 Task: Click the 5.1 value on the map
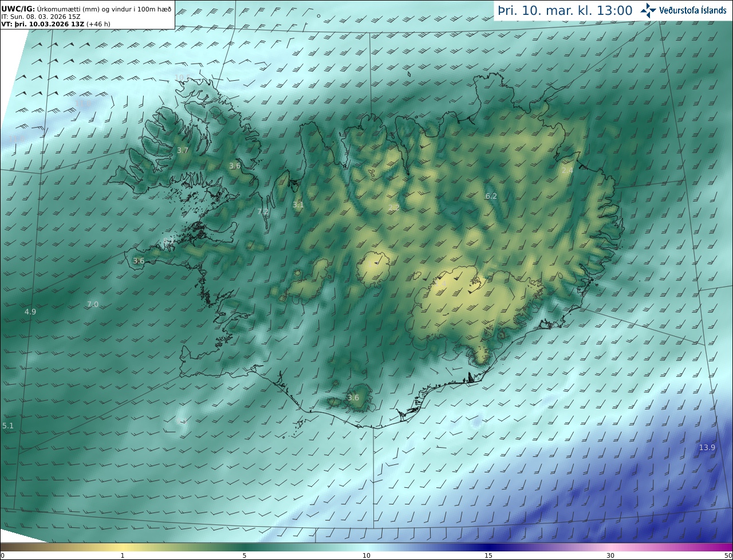[7, 425]
